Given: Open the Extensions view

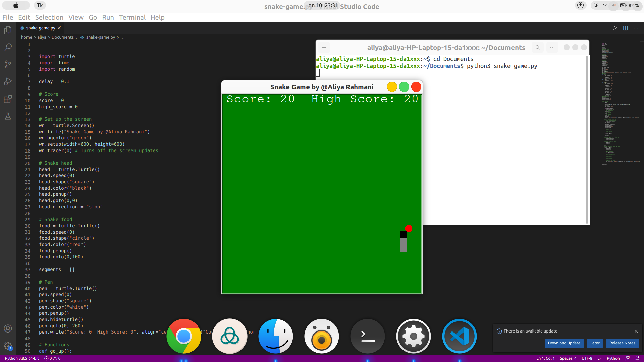Looking at the screenshot, I should click(x=8, y=99).
